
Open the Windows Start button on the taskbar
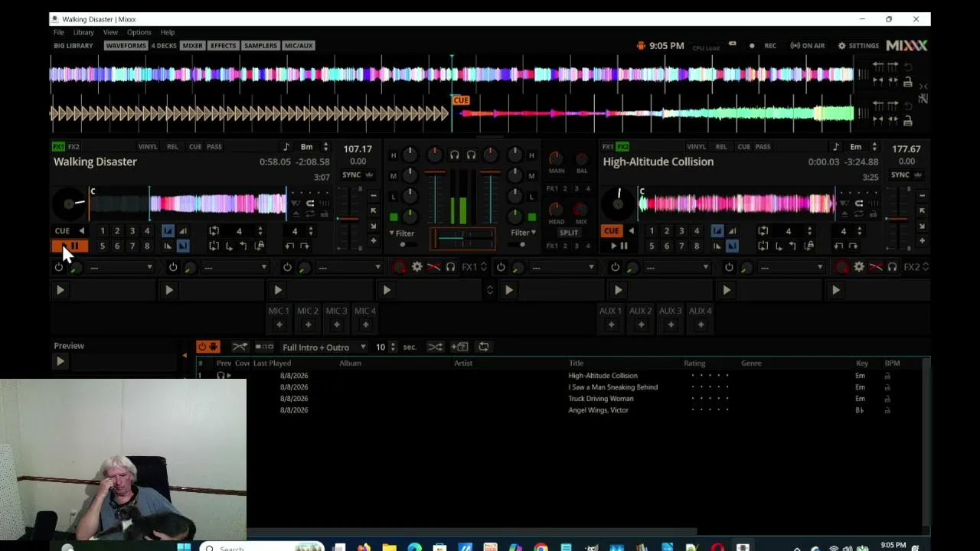click(184, 547)
